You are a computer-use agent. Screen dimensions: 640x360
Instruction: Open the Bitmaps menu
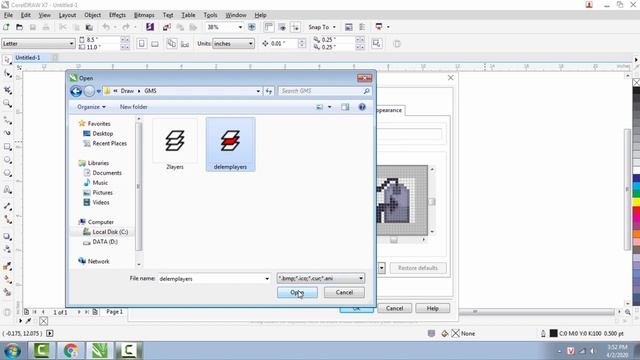pos(144,15)
